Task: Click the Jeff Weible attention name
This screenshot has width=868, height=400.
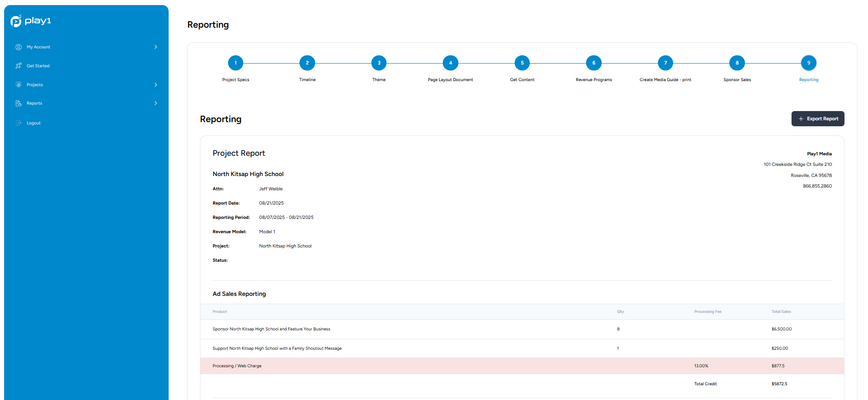Action: 271,189
